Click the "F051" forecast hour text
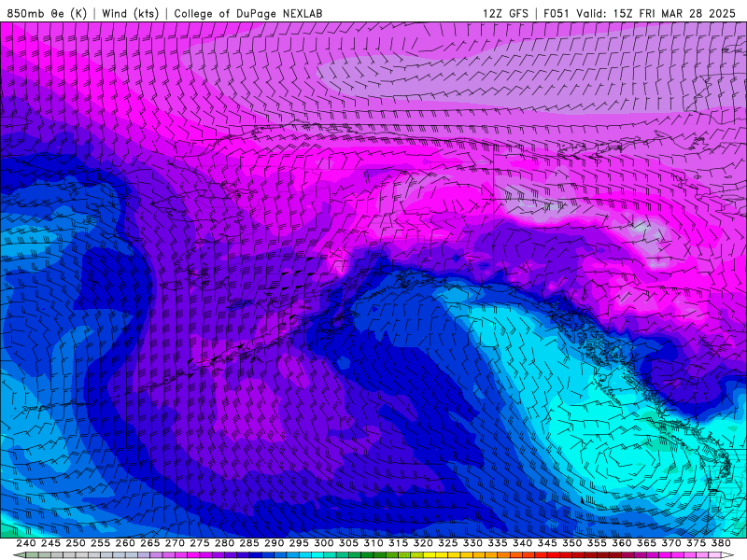 pyautogui.click(x=557, y=13)
